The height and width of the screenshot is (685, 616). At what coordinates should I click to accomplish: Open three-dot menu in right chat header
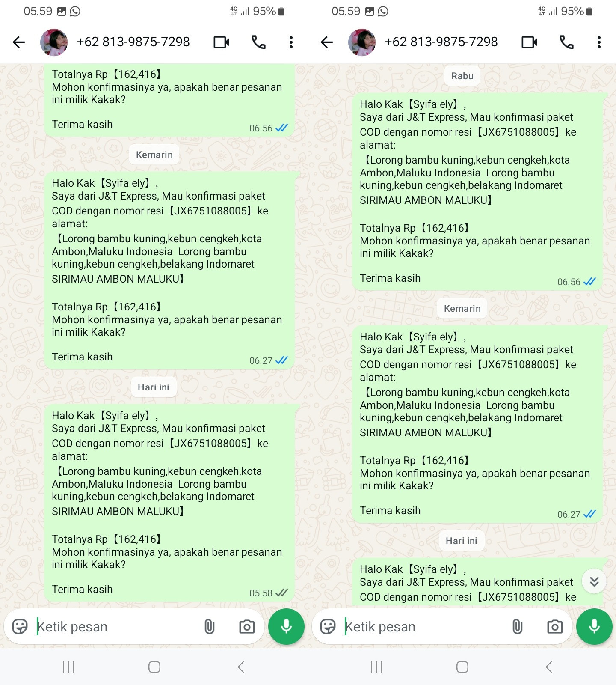point(599,42)
